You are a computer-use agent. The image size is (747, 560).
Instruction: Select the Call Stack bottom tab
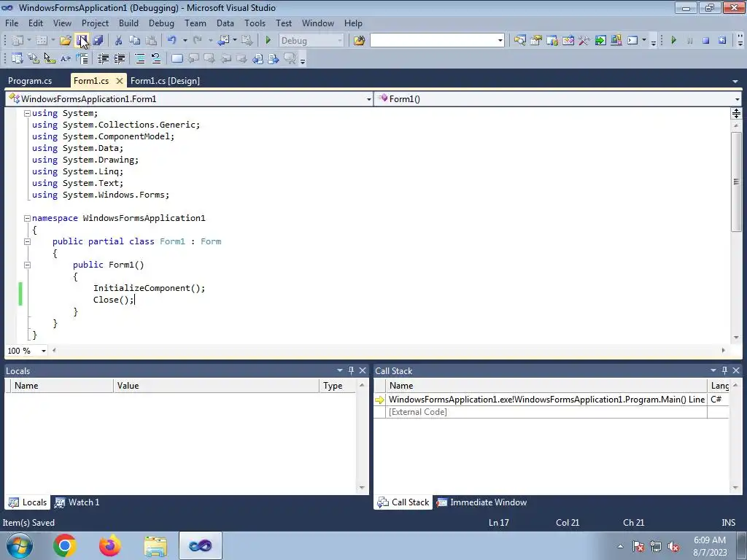point(403,502)
